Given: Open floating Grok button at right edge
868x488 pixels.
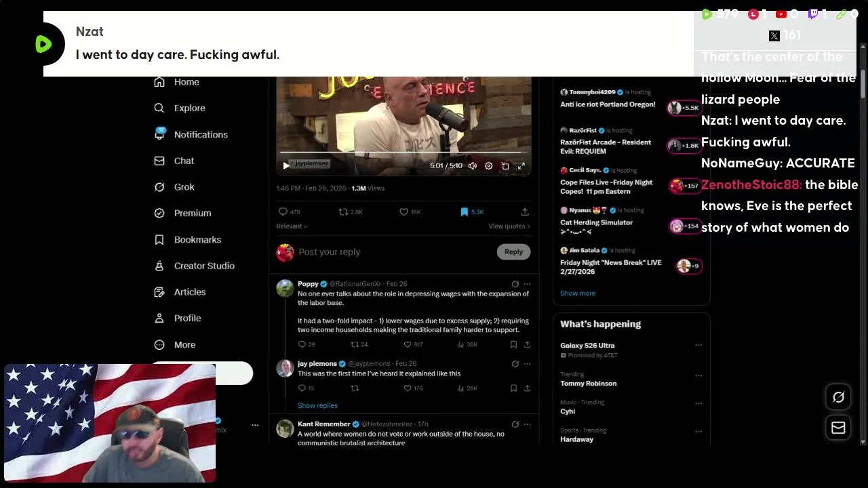Looking at the screenshot, I should point(838,398).
